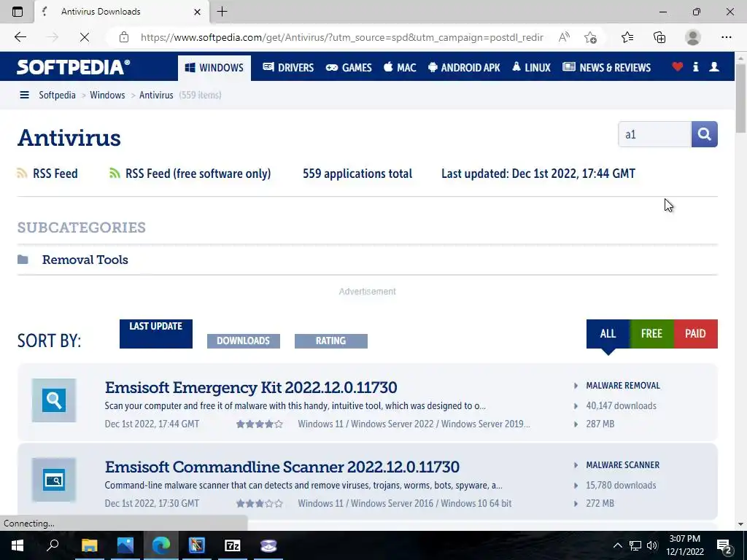747x560 pixels.
Task: Open the RSS Feed (free software only) link
Action: 198,174
